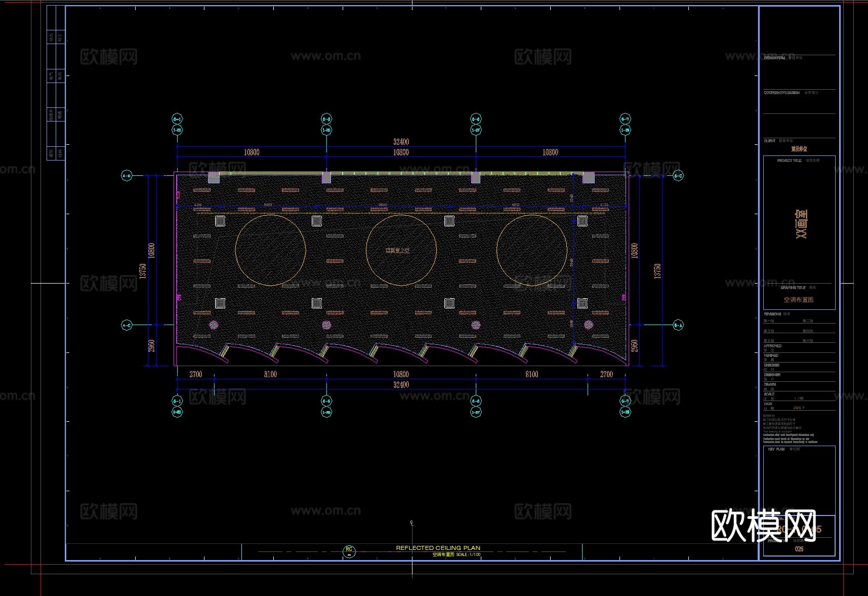Select the 5-C grid axis bubble on the right
This screenshot has width=868, height=596.
click(678, 176)
